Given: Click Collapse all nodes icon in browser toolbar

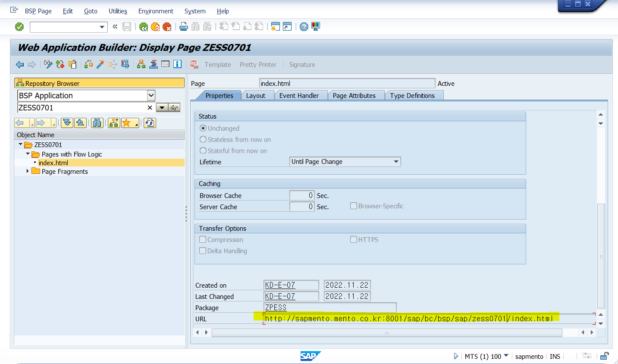Looking at the screenshot, I should [x=80, y=123].
